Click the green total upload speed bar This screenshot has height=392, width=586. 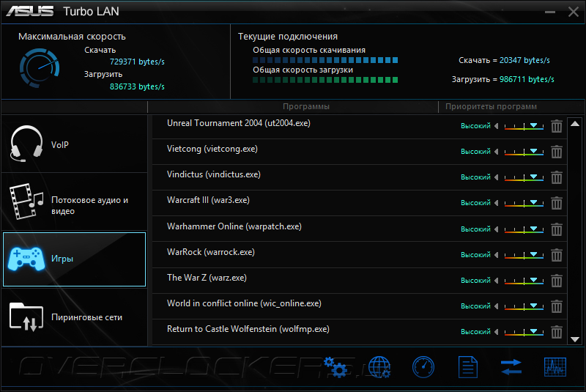click(325, 80)
